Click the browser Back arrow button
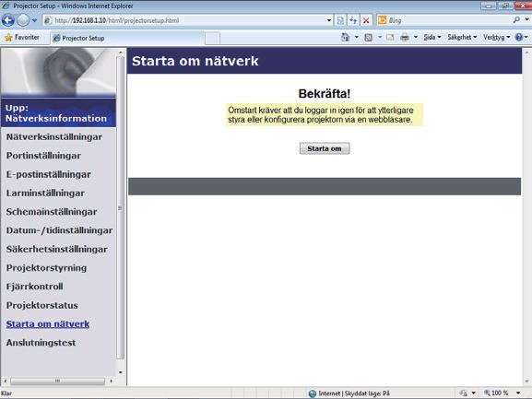The height and width of the screenshot is (399, 532). 7,20
